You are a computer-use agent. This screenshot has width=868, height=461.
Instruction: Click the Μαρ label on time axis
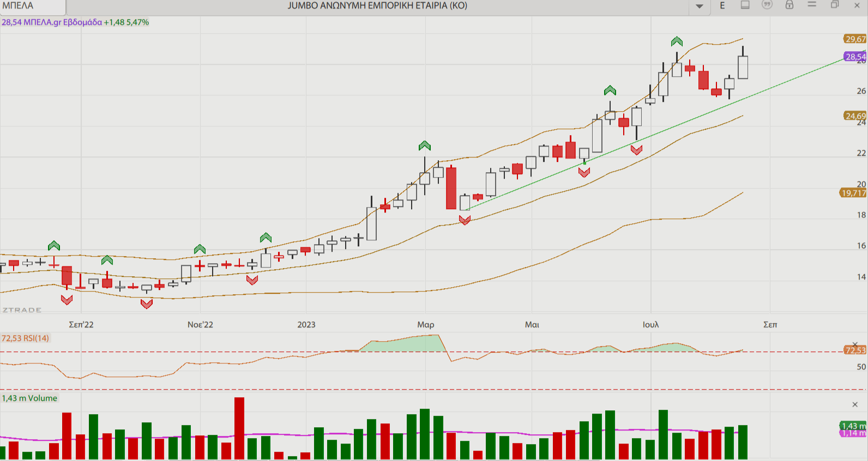coord(426,325)
